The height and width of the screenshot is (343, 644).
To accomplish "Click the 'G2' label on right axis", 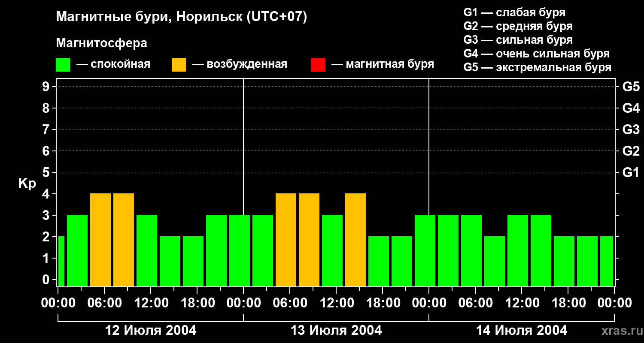I will point(631,151).
